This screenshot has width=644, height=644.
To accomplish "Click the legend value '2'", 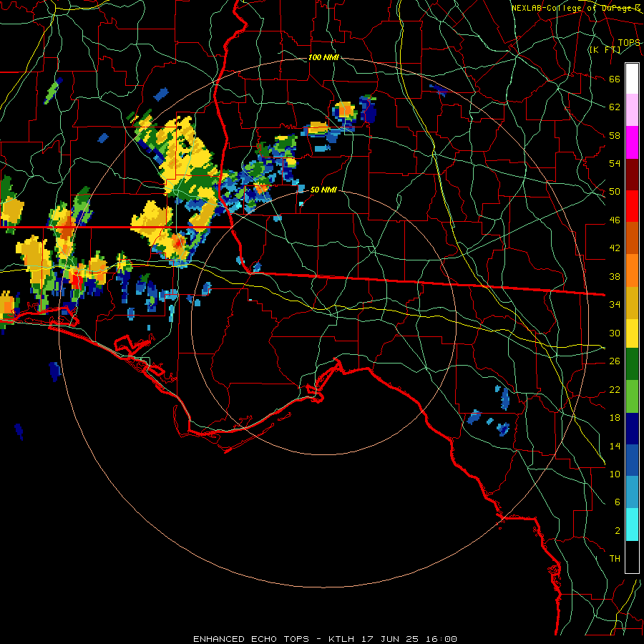I will tap(617, 531).
